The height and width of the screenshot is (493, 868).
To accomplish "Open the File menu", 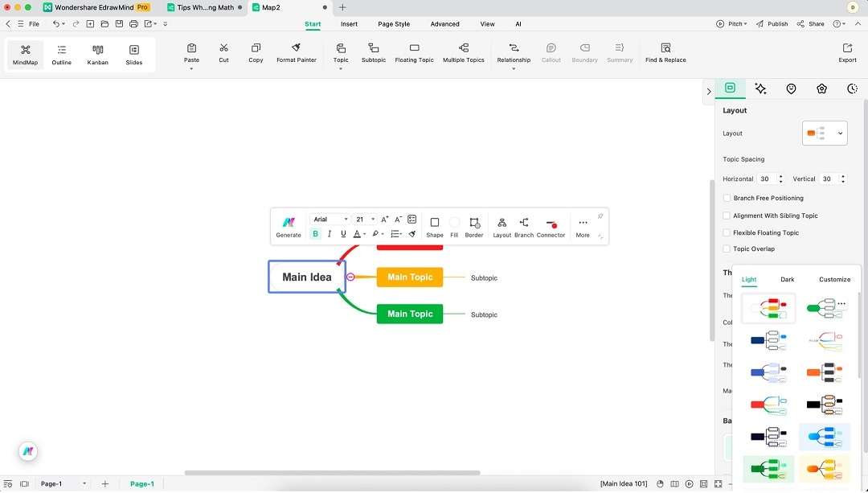I will pos(34,24).
